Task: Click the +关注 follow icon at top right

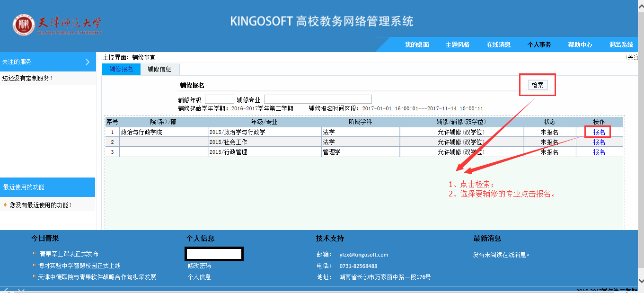Action: tap(634, 57)
